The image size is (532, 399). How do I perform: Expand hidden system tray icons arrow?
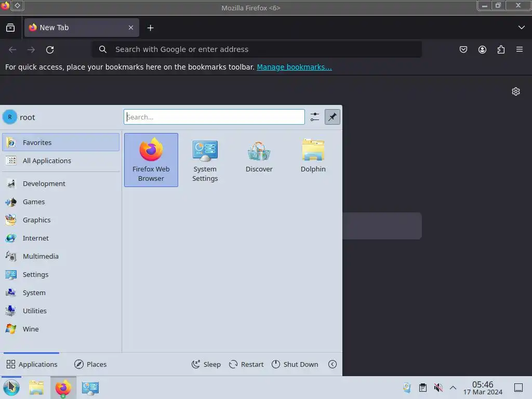point(453,388)
